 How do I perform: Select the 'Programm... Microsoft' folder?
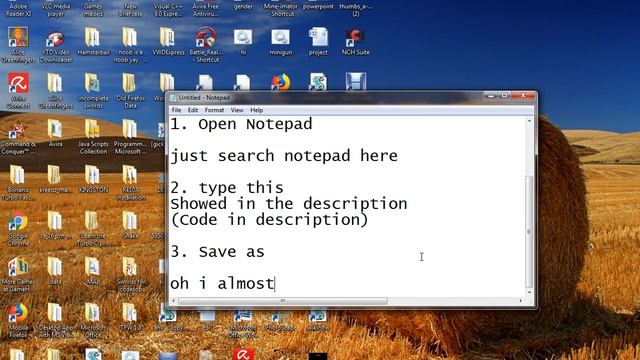click(x=130, y=137)
